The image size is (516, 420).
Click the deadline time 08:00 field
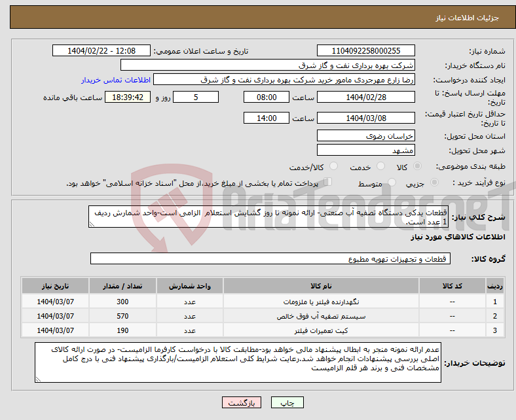(x=267, y=97)
